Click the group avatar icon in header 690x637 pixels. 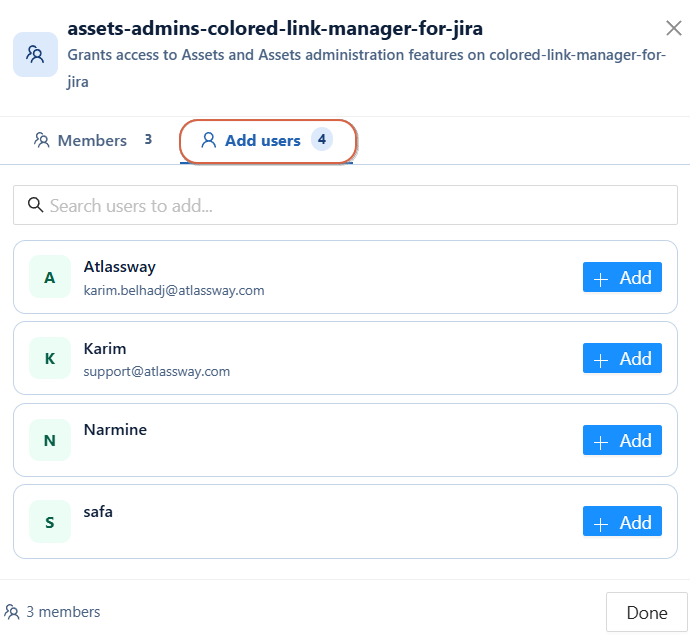click(35, 55)
